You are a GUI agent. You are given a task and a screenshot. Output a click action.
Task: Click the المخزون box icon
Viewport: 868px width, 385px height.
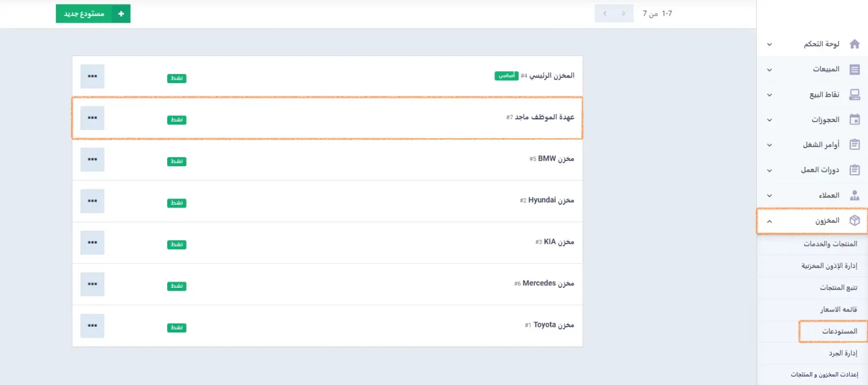(854, 220)
